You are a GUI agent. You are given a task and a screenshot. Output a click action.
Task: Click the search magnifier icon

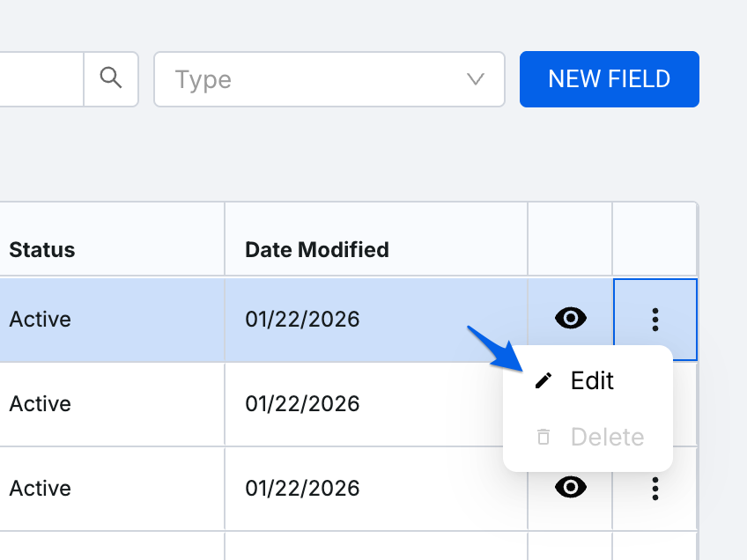[111, 78]
